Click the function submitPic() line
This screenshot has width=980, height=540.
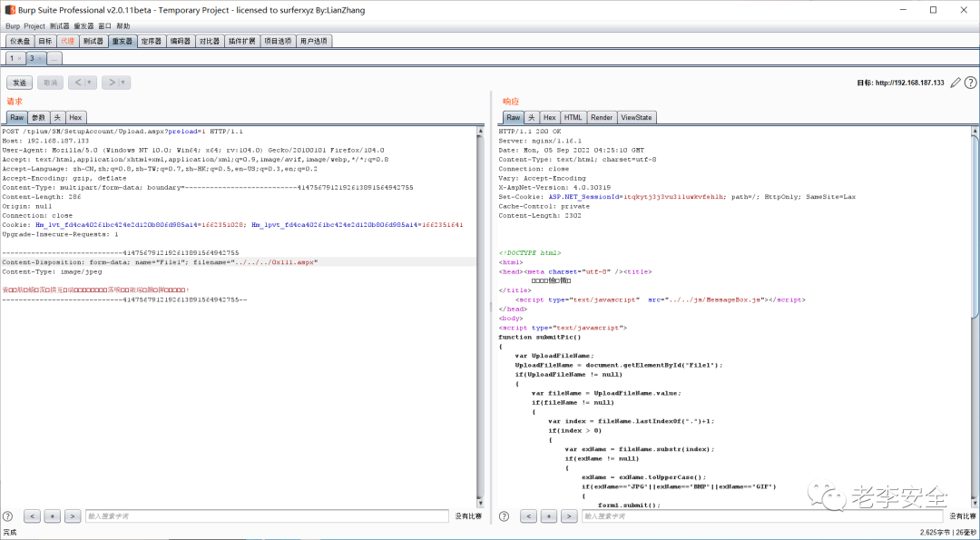click(539, 338)
